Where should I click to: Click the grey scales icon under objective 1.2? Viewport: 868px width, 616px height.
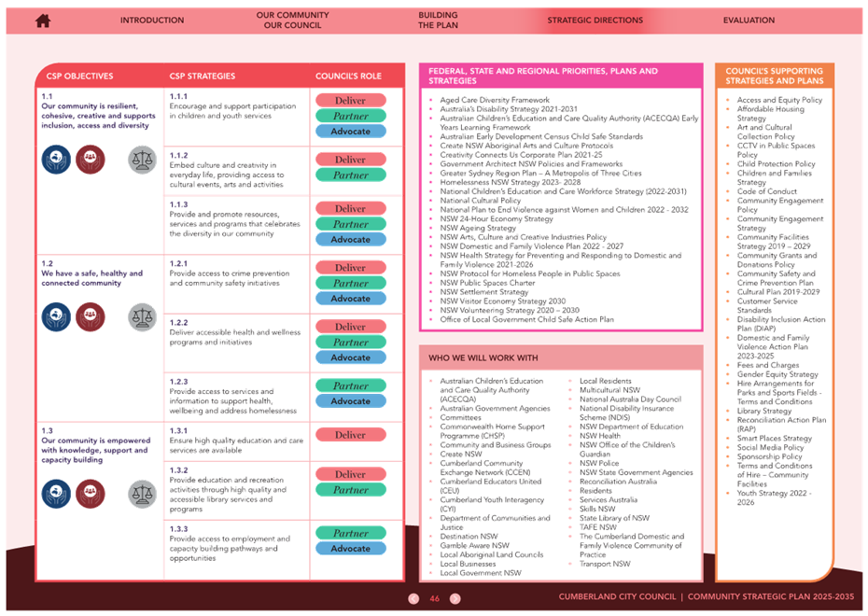(x=142, y=317)
